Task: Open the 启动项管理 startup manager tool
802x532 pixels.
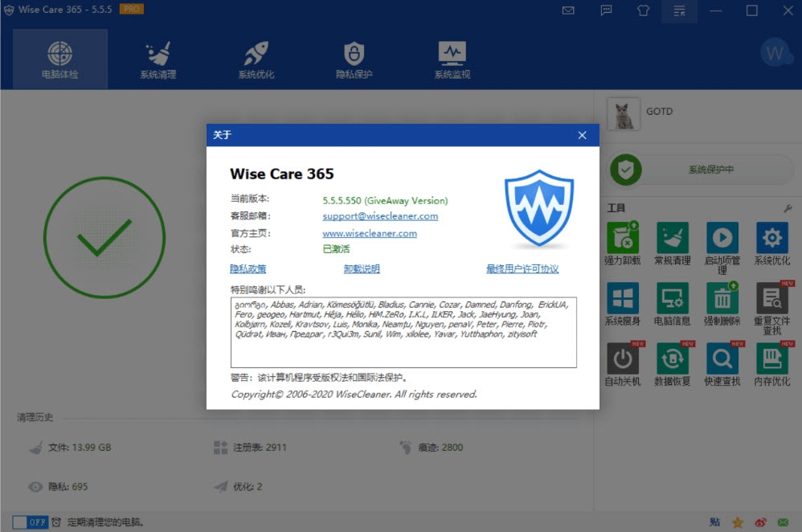Action: coord(722,248)
